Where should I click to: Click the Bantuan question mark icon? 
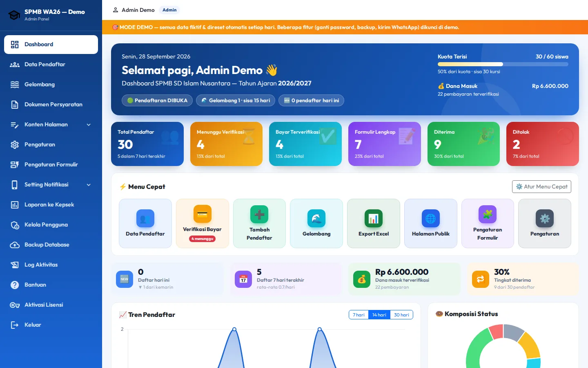tap(15, 285)
